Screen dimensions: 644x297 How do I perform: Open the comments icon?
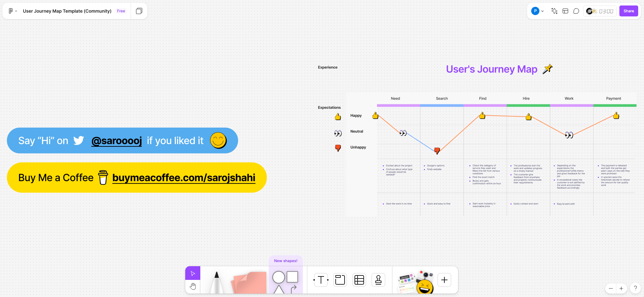click(x=576, y=11)
